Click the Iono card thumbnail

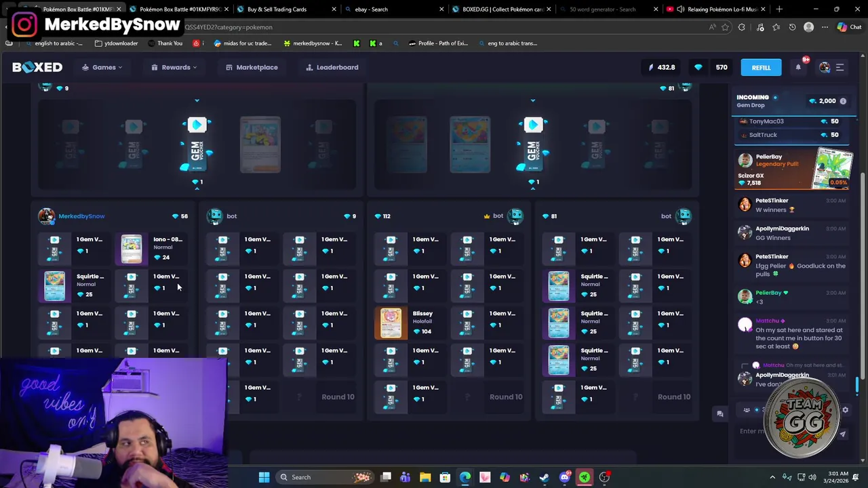132,248
